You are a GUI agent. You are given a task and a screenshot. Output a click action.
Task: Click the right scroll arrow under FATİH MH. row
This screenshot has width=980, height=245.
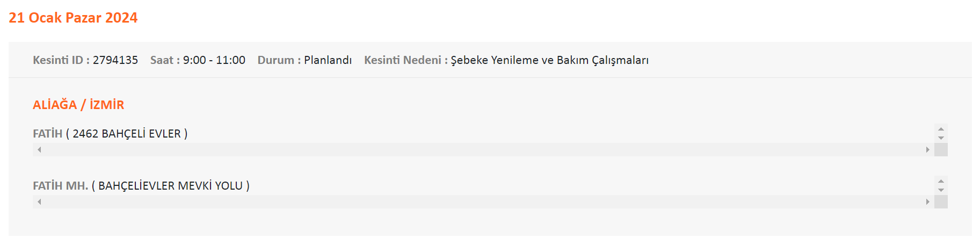tap(927, 201)
